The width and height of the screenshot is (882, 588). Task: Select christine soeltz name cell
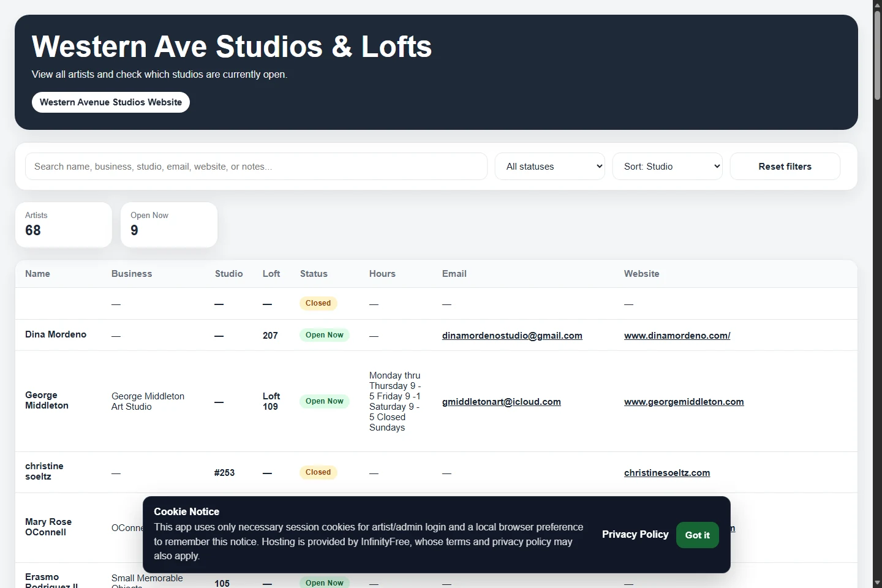(44, 472)
